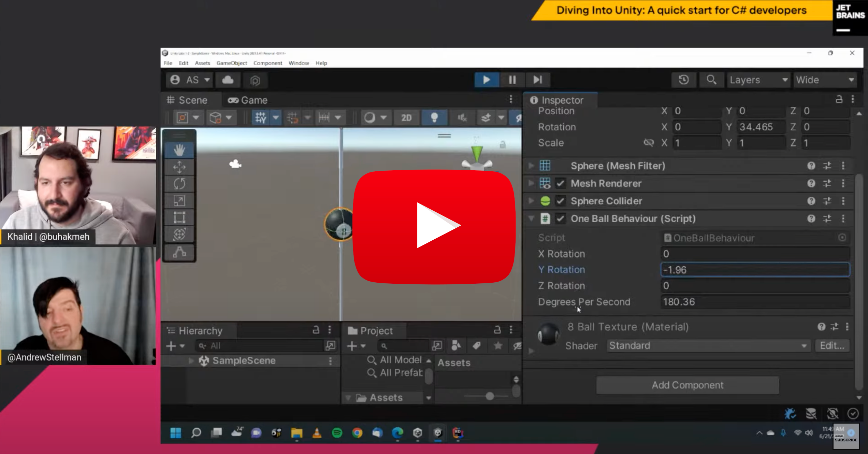Launch Google Chrome from the taskbar
868x454 pixels.
coord(357,433)
